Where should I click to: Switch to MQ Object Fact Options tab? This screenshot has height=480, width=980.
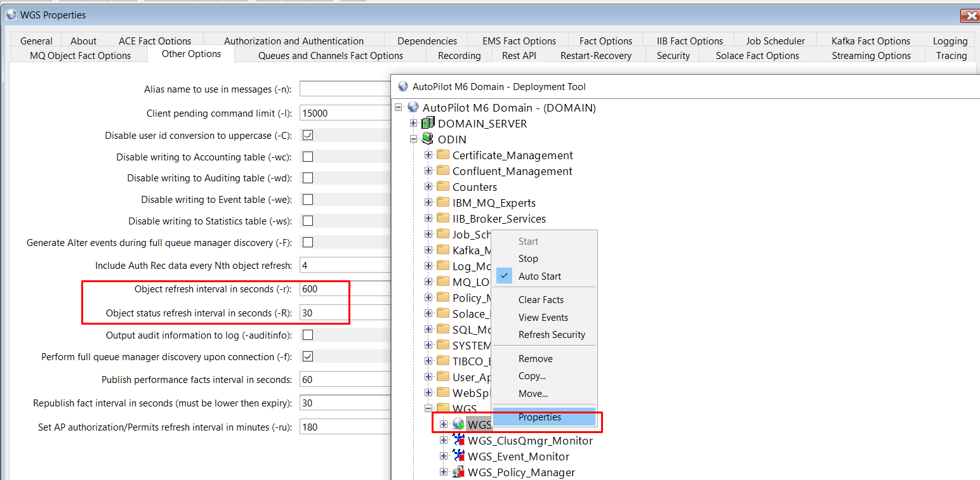[x=80, y=55]
